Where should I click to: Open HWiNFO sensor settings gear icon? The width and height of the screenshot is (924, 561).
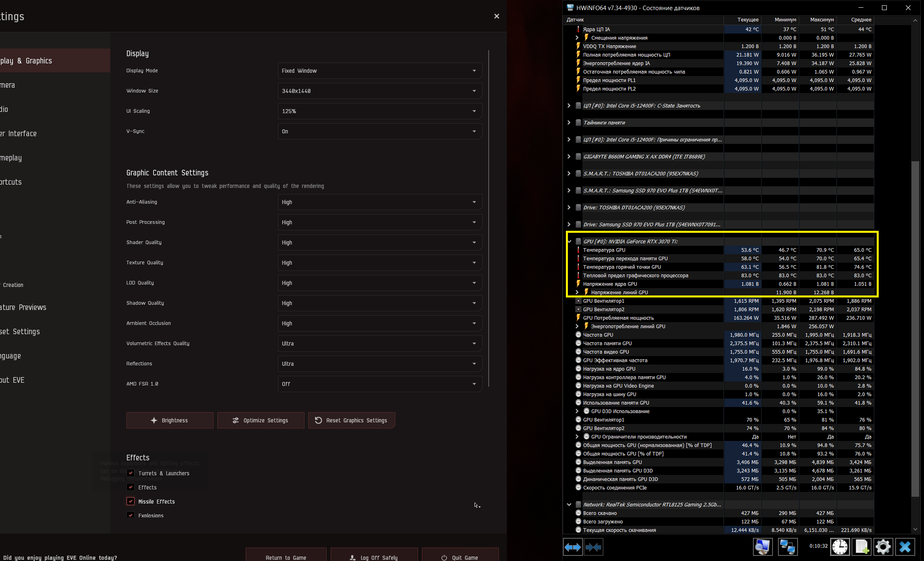(x=883, y=547)
